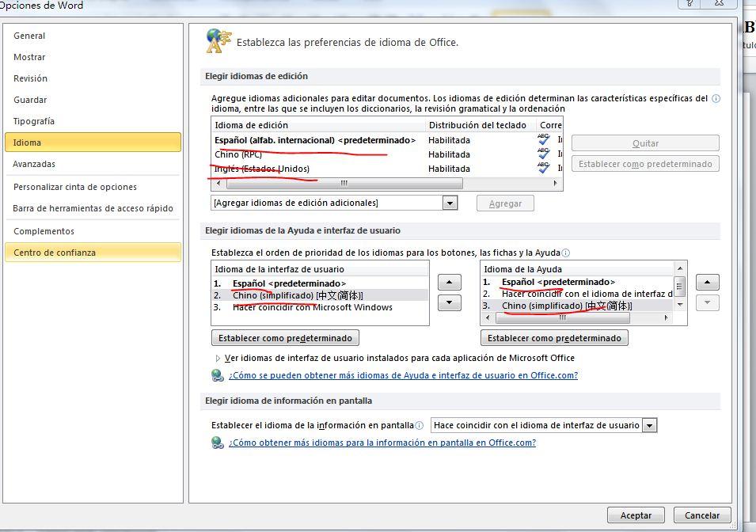The width and height of the screenshot is (756, 532).
Task: Click the info icon beside editing languages description
Action: click(x=716, y=99)
